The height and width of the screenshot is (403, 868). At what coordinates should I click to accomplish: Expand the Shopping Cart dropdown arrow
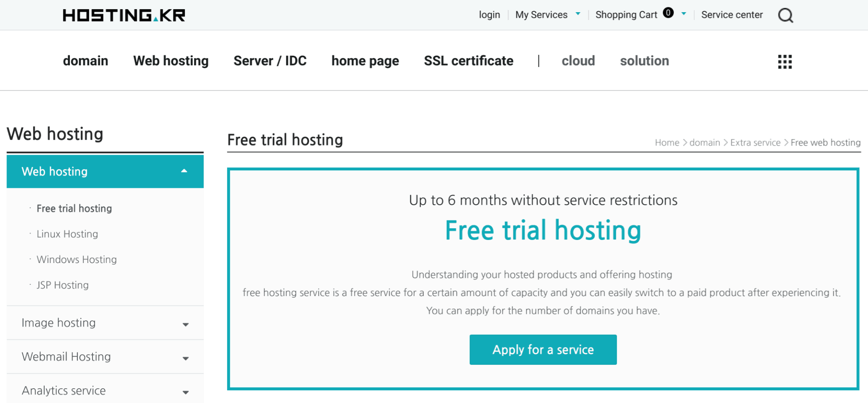(x=684, y=14)
